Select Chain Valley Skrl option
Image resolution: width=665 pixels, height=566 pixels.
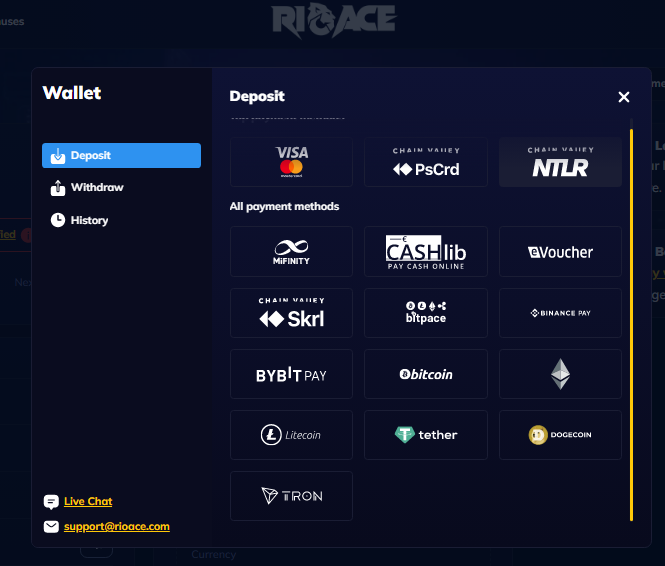pyautogui.click(x=291, y=313)
